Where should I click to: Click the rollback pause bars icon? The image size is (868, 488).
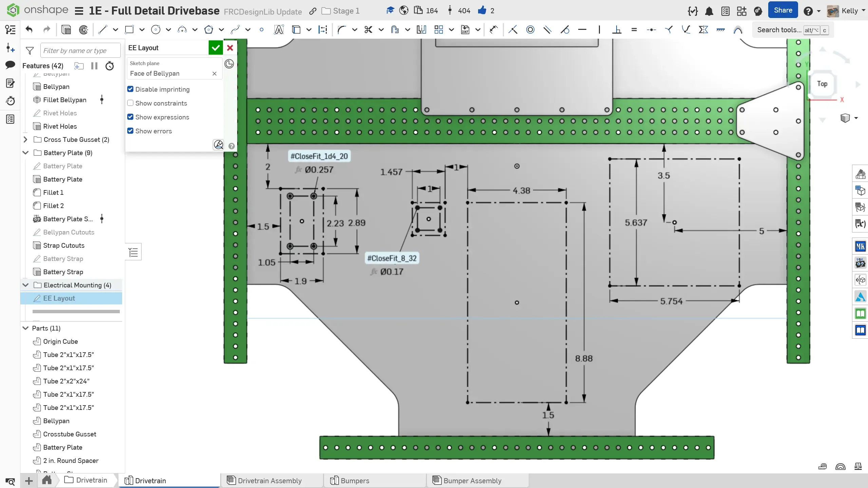click(94, 66)
